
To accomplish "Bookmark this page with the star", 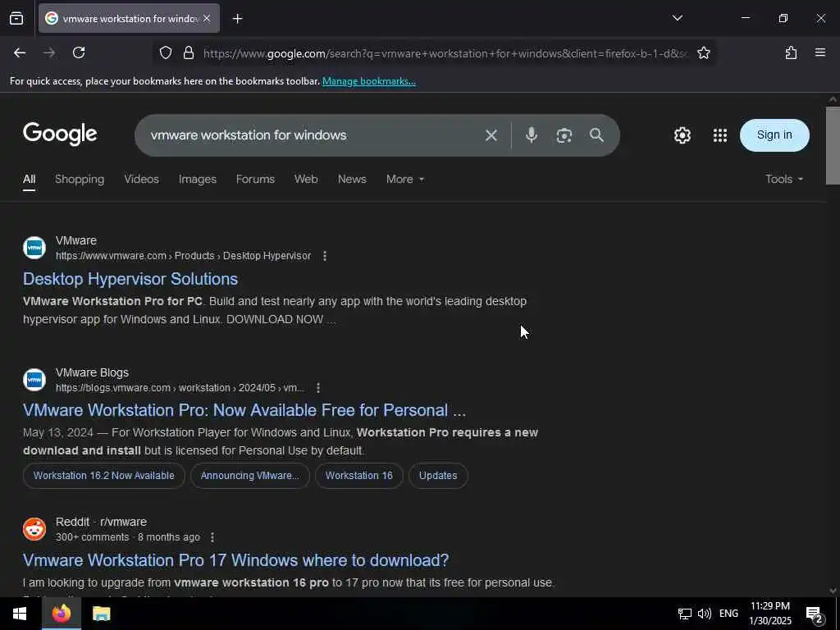I will tap(703, 53).
